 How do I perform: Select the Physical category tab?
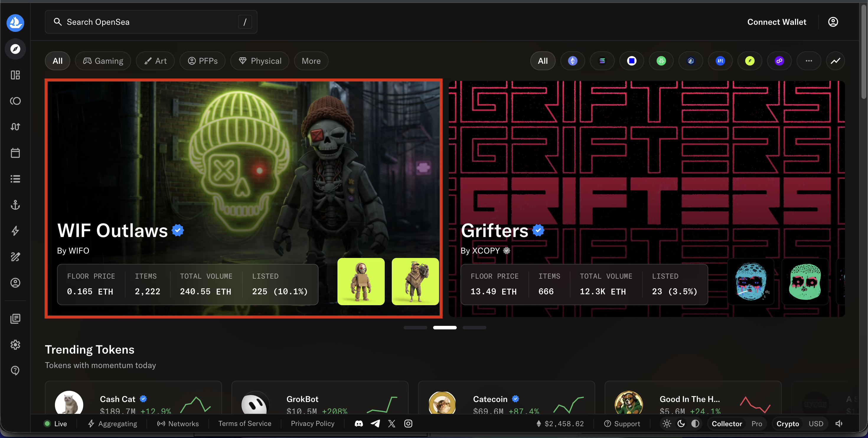[260, 61]
